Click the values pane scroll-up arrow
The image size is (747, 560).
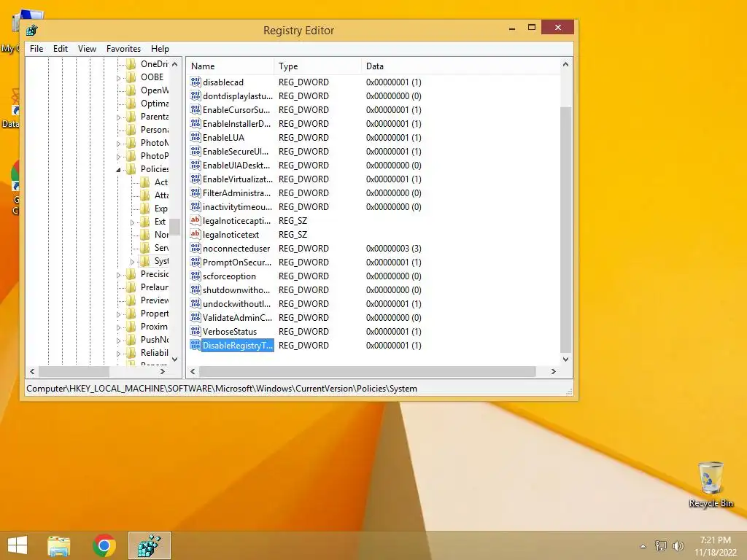point(565,64)
